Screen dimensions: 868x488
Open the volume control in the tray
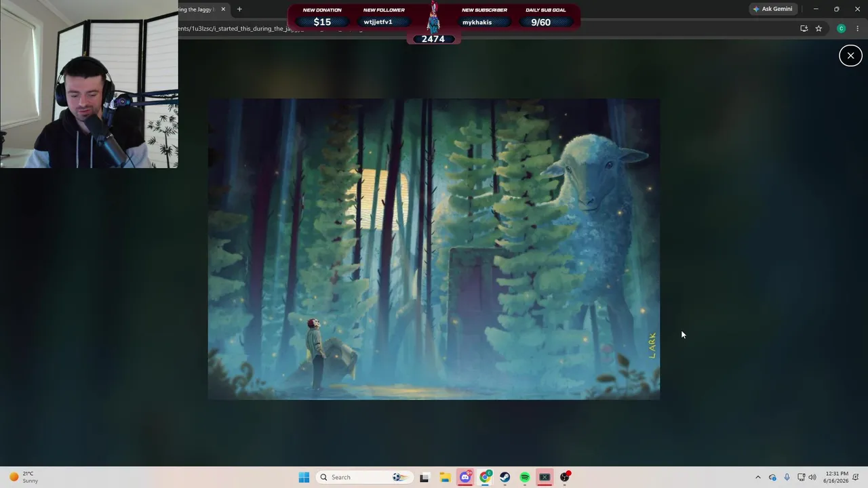coord(812,477)
